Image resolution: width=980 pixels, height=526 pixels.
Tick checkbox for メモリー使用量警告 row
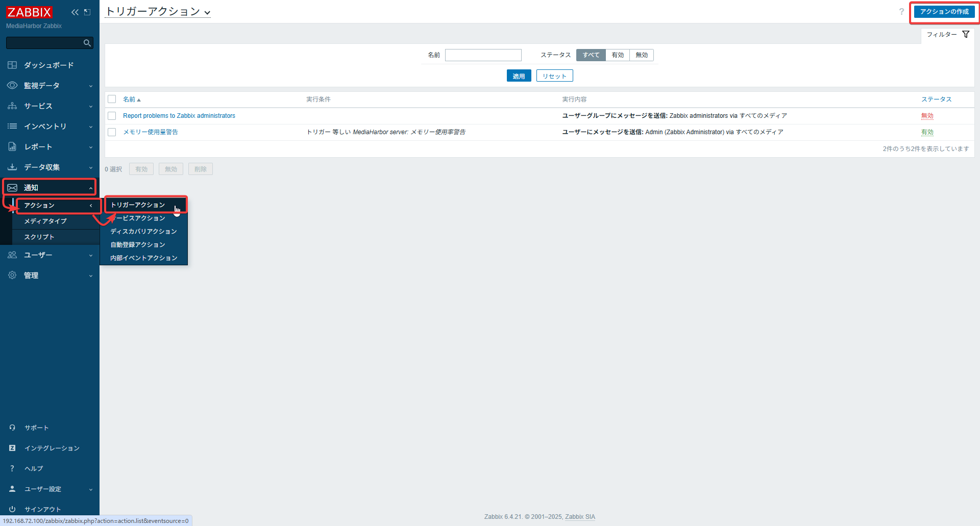tap(112, 132)
